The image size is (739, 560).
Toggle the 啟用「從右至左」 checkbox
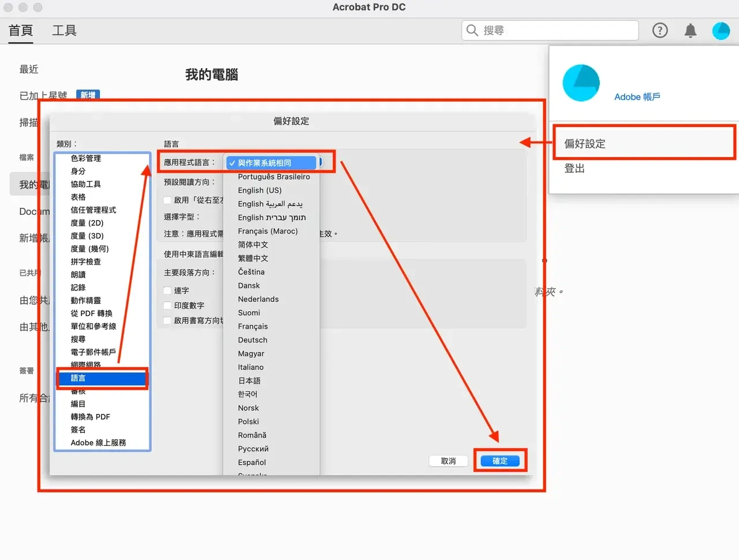(167, 200)
